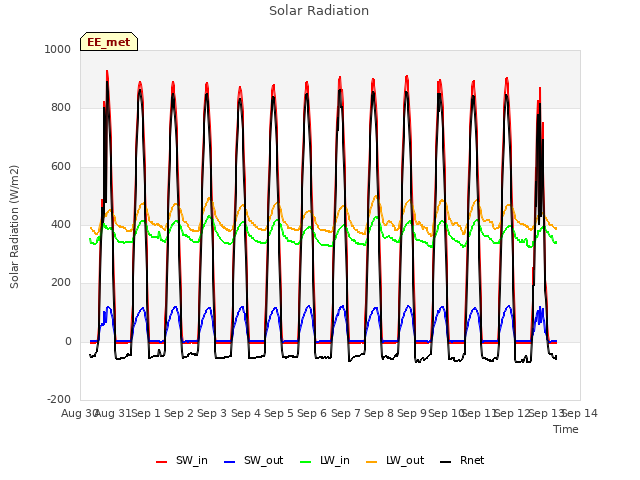Click the Sep 2 x-axis tick label
Screen dimensions: 640x480
pyautogui.click(x=179, y=413)
